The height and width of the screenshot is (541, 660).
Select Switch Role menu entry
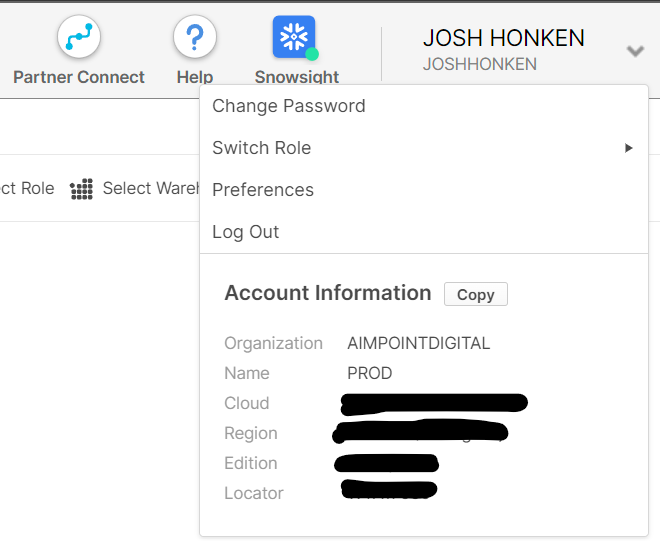click(424, 148)
